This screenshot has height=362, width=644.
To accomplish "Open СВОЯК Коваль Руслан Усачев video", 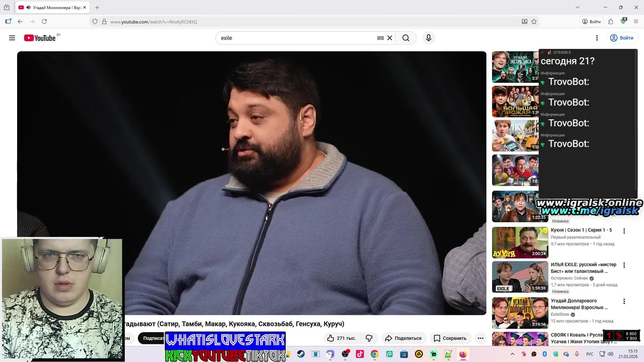I will 584,338.
